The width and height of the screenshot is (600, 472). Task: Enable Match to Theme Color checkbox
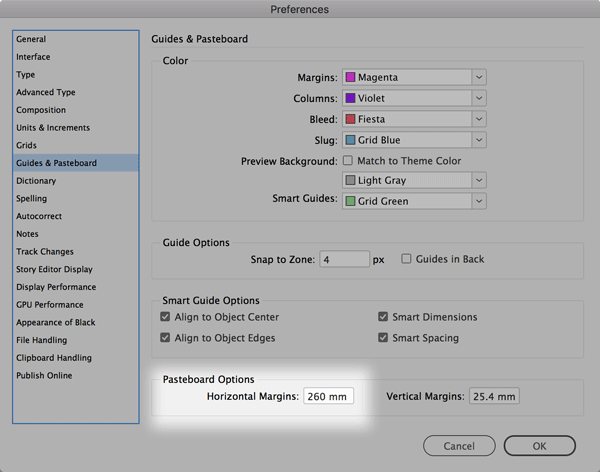tap(349, 161)
